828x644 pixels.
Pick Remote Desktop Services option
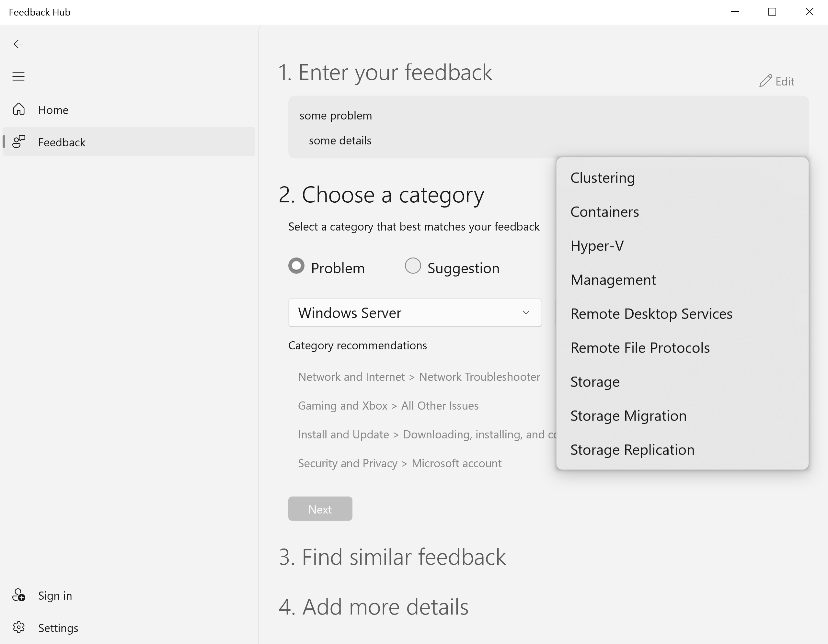click(x=683, y=314)
